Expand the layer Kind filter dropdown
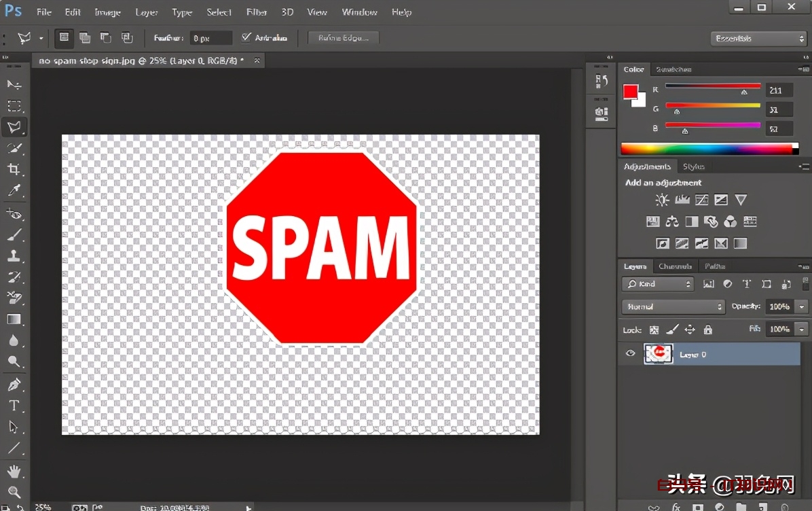 (x=657, y=284)
